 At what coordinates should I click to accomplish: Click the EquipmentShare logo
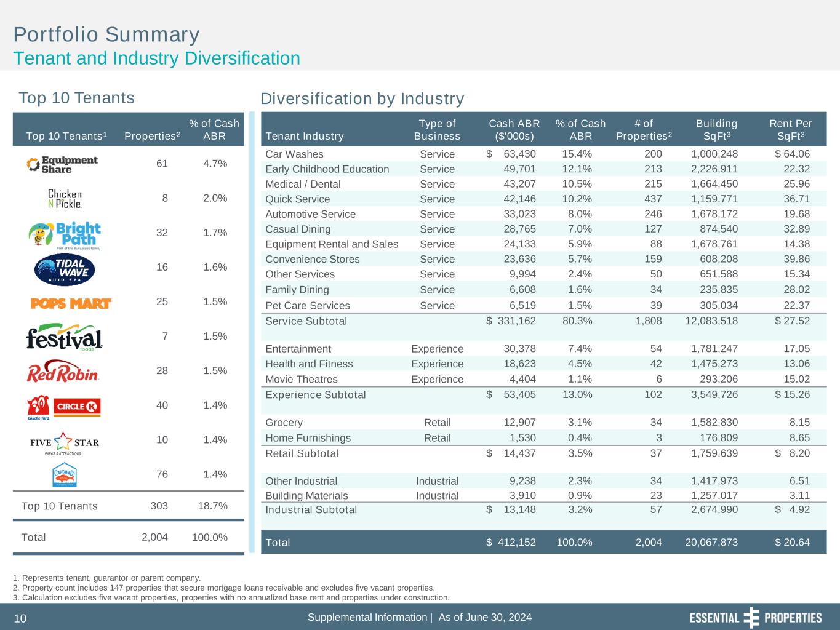pos(62,164)
